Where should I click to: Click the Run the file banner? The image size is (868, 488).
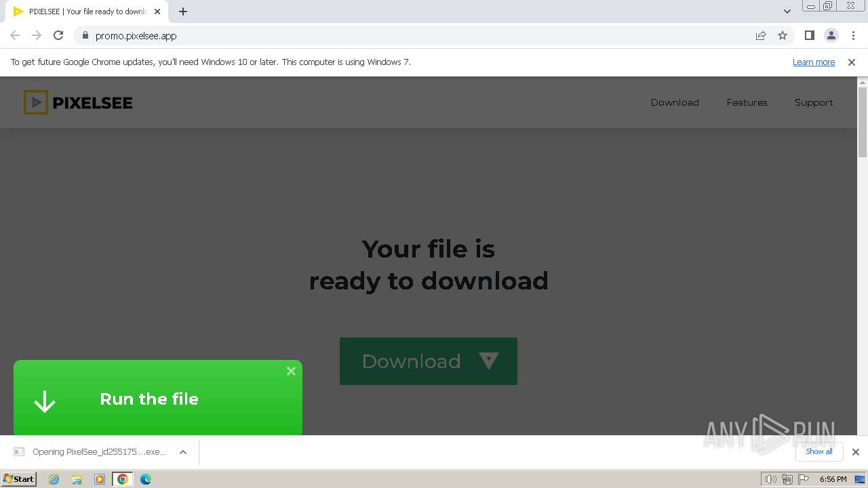[158, 398]
